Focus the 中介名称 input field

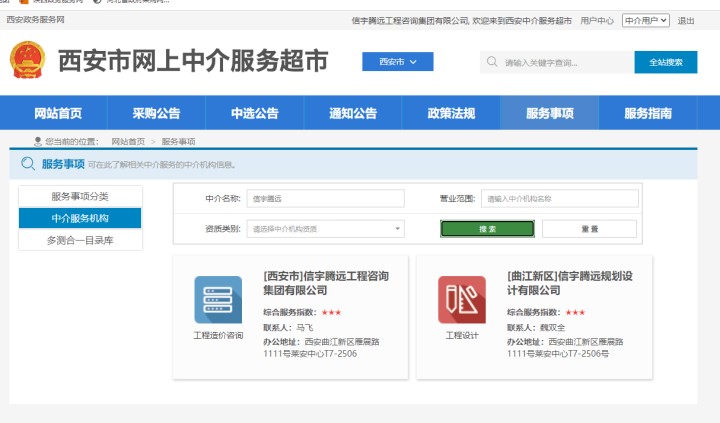[x=325, y=199]
